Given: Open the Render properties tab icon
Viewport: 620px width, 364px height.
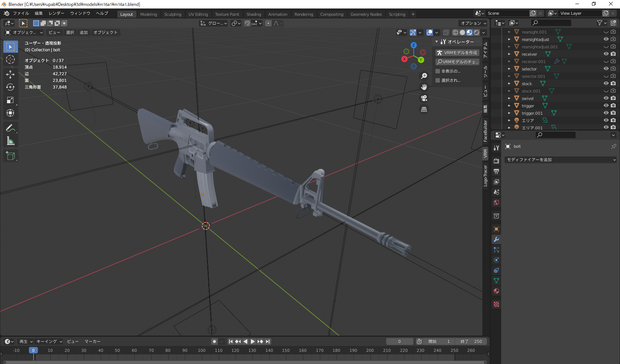Looking at the screenshot, I should [496, 161].
